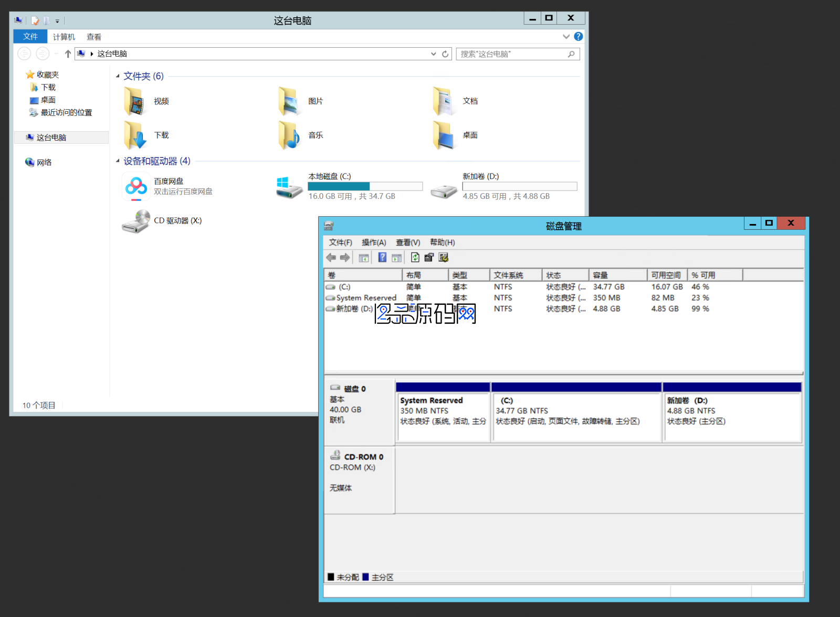Select System Reserved row in volume list
This screenshot has width=840, height=617.
click(564, 298)
